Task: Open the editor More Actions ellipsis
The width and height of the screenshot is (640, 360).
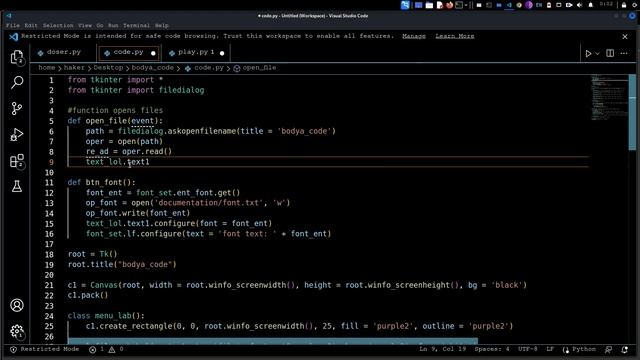Action: [624, 53]
